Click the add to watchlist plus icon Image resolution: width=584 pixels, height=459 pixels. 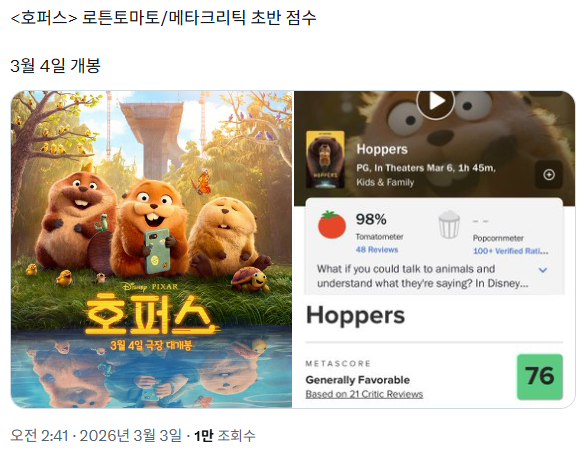[549, 174]
